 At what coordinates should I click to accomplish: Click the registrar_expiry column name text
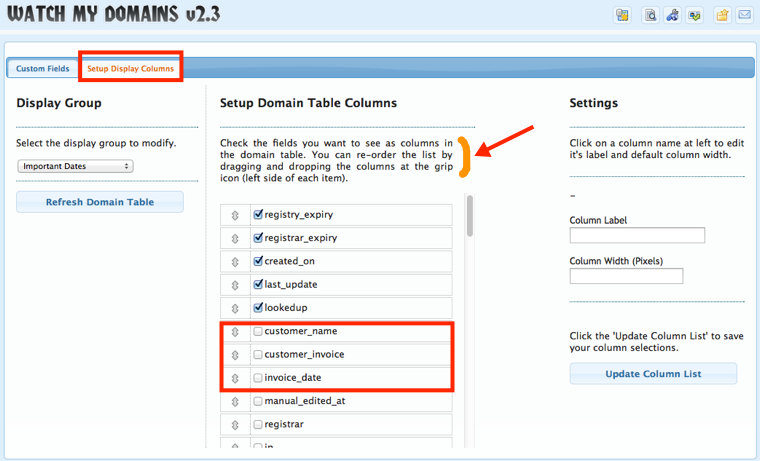point(301,238)
